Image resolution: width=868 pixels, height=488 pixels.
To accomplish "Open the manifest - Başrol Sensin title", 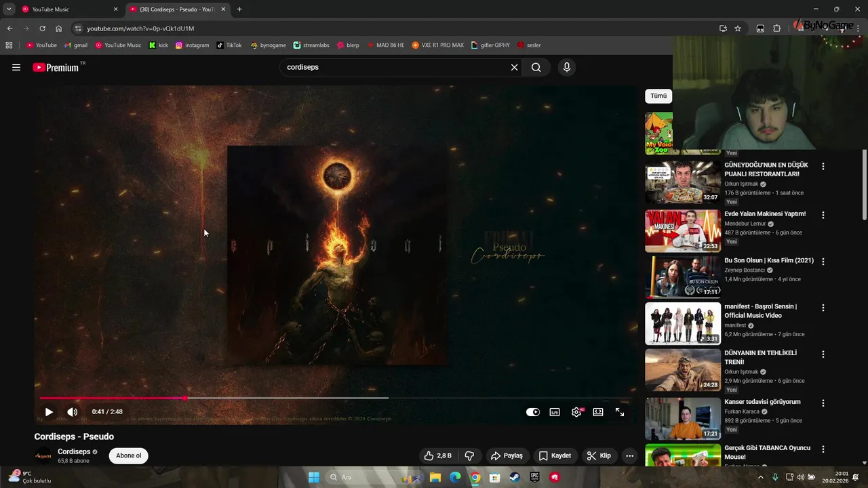I will coord(760,311).
